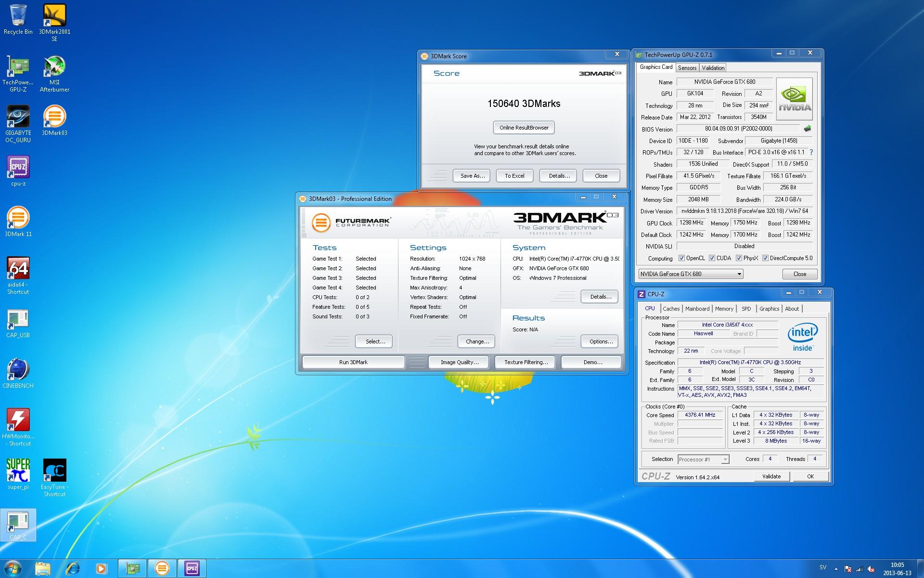Click Image Quality button
The height and width of the screenshot is (578, 924).
459,362
